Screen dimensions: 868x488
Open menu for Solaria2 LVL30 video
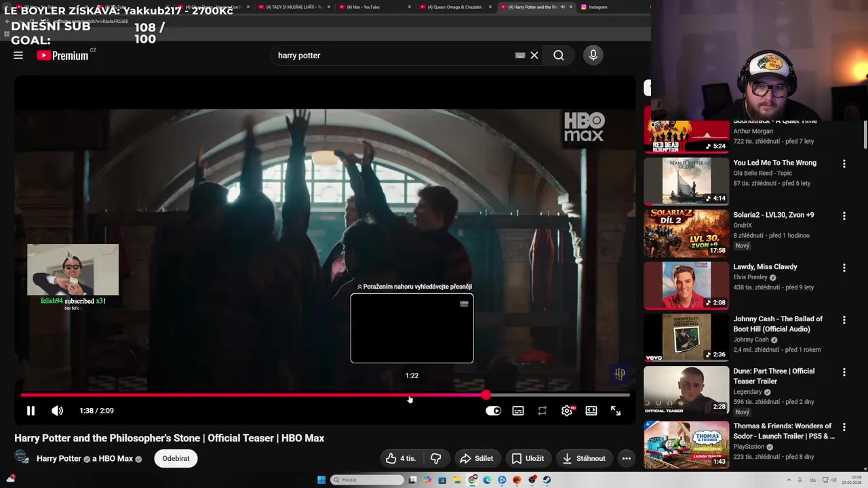844,216
